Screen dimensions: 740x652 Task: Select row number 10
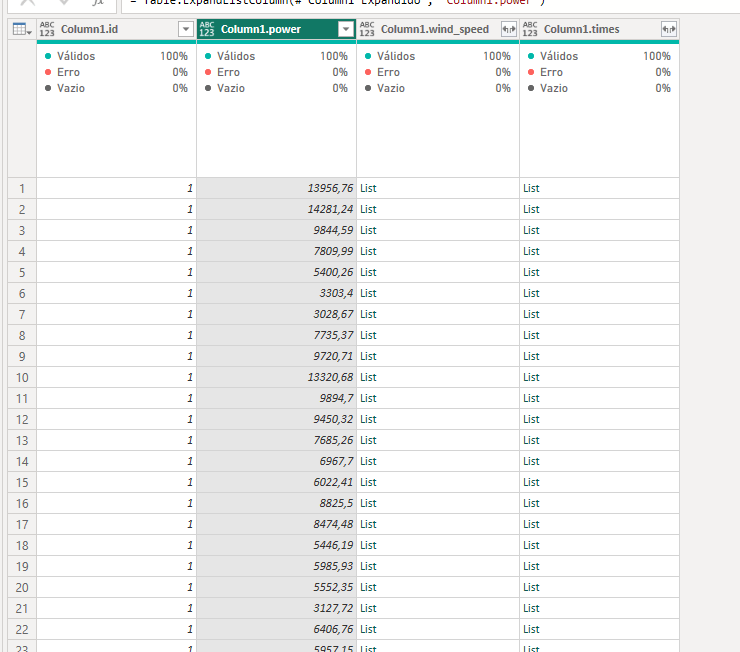coord(22,377)
